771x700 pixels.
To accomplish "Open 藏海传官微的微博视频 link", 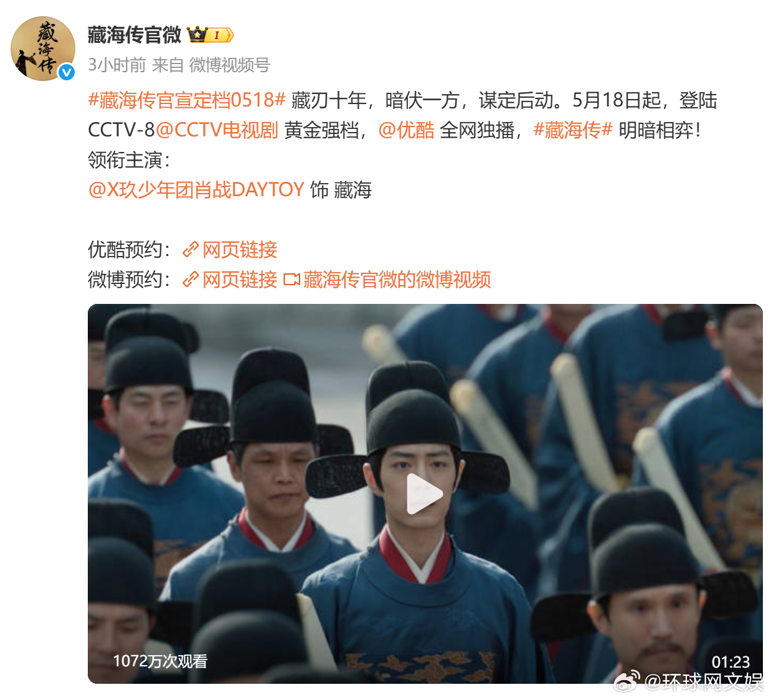I will click(x=397, y=280).
